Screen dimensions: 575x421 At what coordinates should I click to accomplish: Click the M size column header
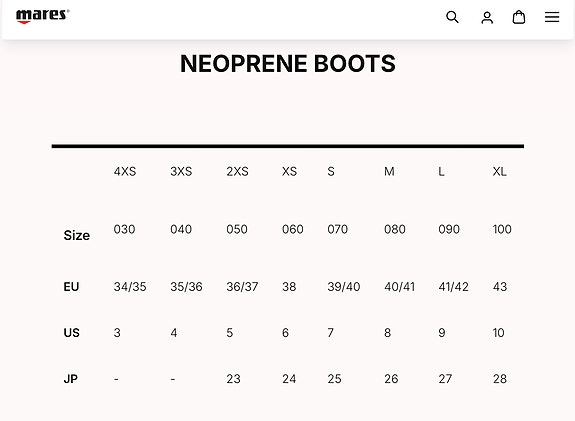coord(389,171)
